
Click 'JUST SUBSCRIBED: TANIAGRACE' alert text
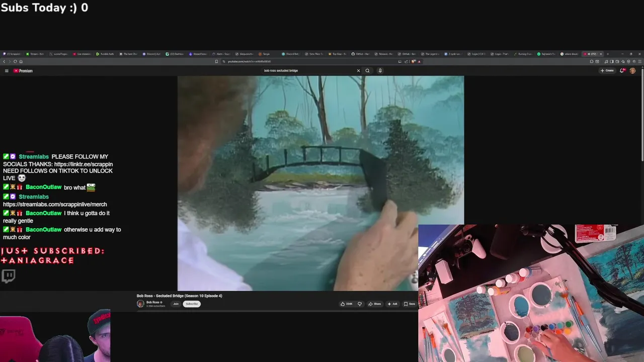(52, 256)
